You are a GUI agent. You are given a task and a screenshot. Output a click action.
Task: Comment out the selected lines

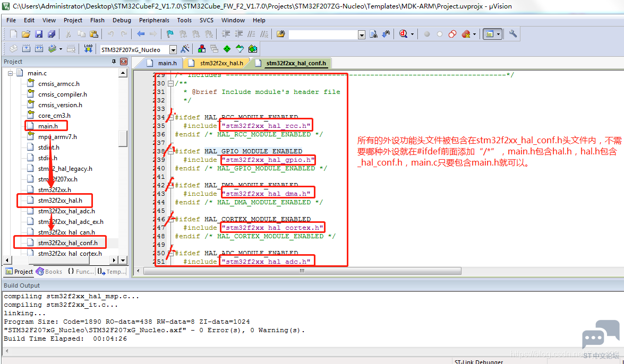pos(251,34)
